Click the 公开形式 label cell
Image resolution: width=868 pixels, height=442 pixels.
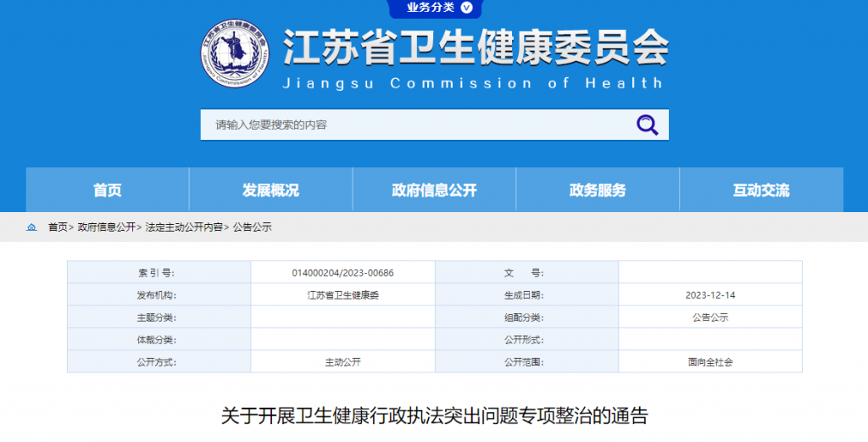click(526, 339)
